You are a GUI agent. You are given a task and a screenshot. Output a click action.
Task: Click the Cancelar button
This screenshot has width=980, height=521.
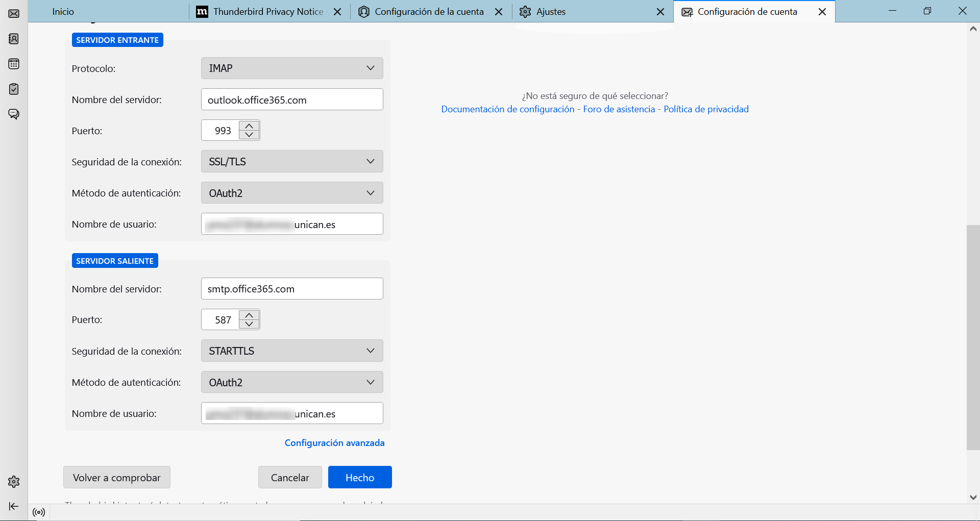290,477
